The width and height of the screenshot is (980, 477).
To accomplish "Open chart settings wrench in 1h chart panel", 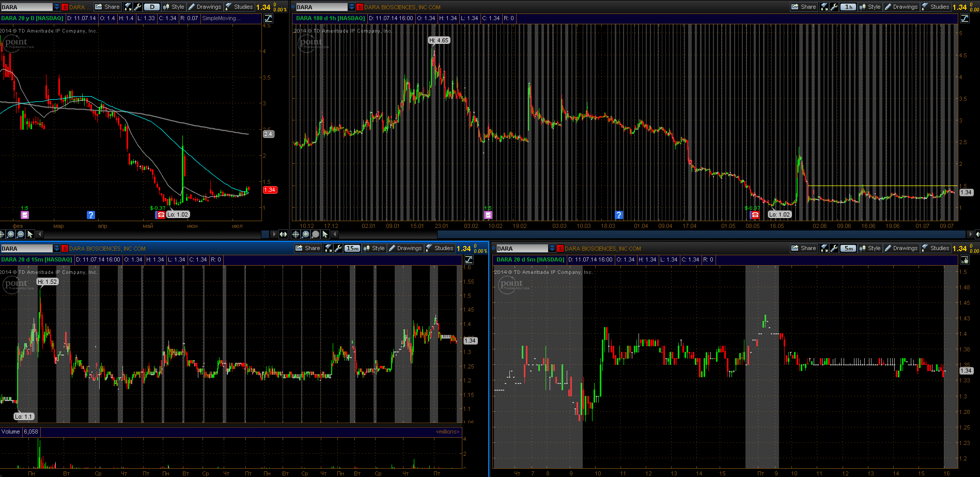I will [x=834, y=7].
